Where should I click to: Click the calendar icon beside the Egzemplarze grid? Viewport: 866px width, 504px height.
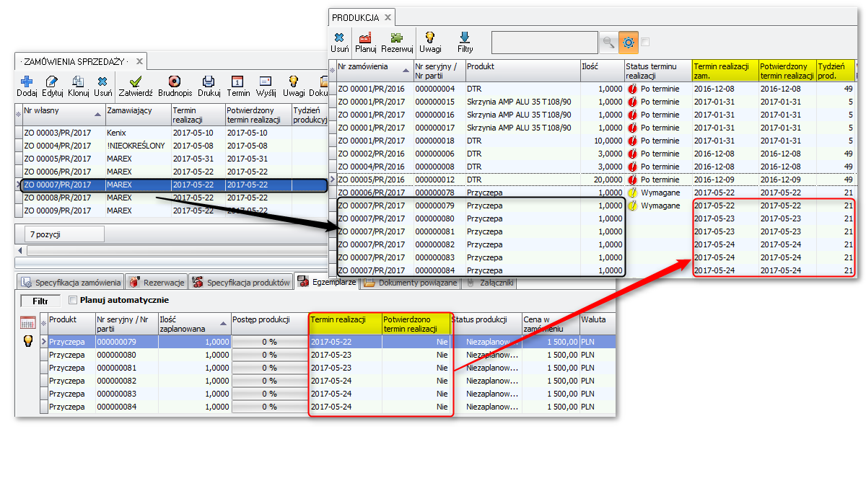[x=28, y=323]
